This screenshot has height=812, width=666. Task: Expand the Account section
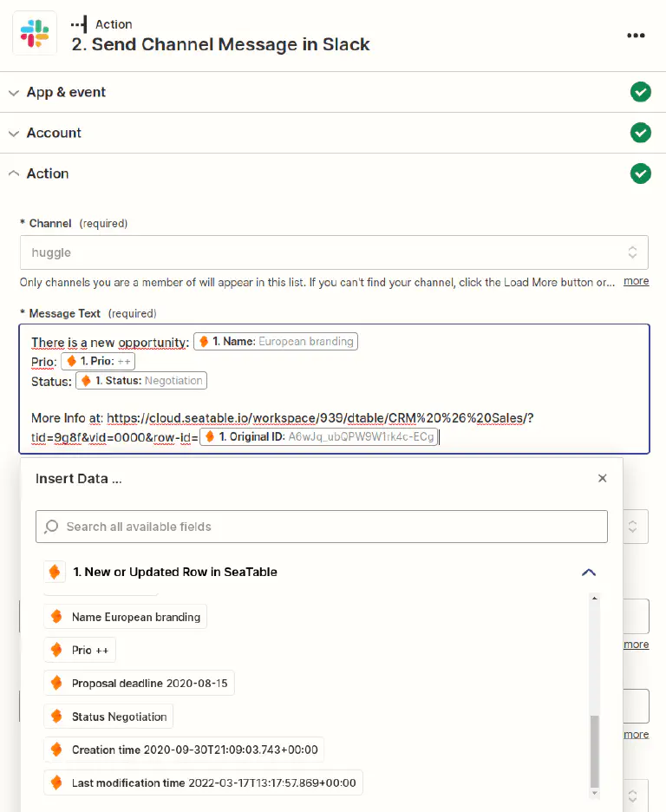54,133
